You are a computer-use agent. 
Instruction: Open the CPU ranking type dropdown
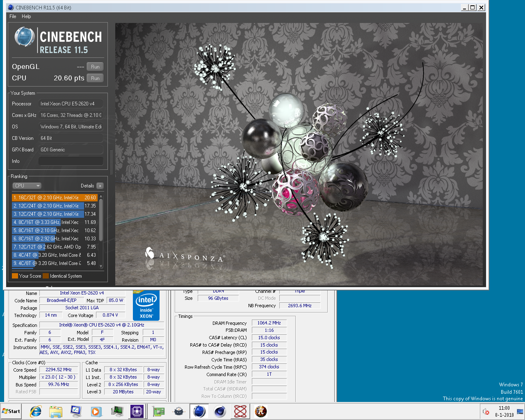(x=27, y=186)
